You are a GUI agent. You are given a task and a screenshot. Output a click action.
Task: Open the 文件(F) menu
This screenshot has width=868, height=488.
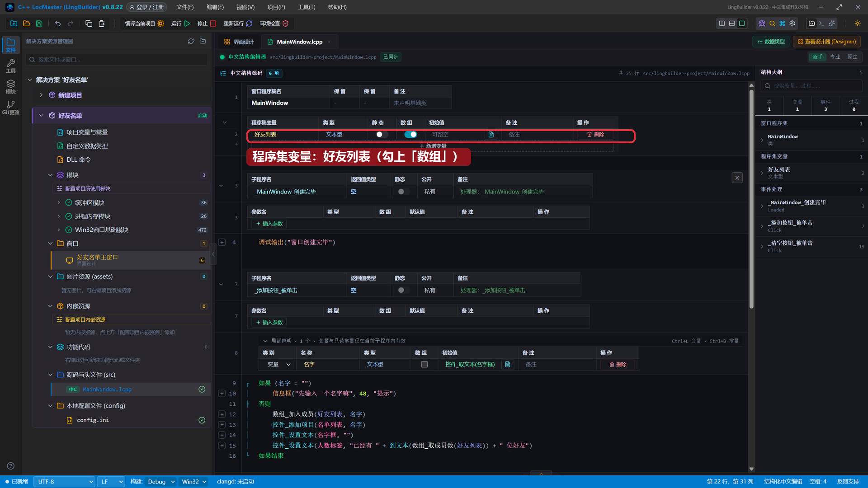coord(185,7)
